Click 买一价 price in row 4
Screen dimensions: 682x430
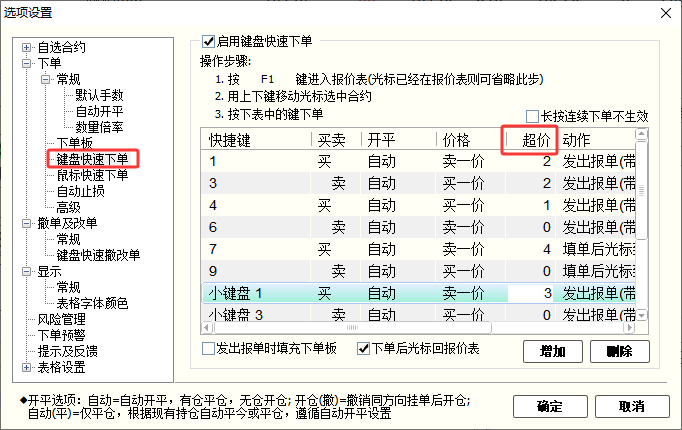(463, 205)
